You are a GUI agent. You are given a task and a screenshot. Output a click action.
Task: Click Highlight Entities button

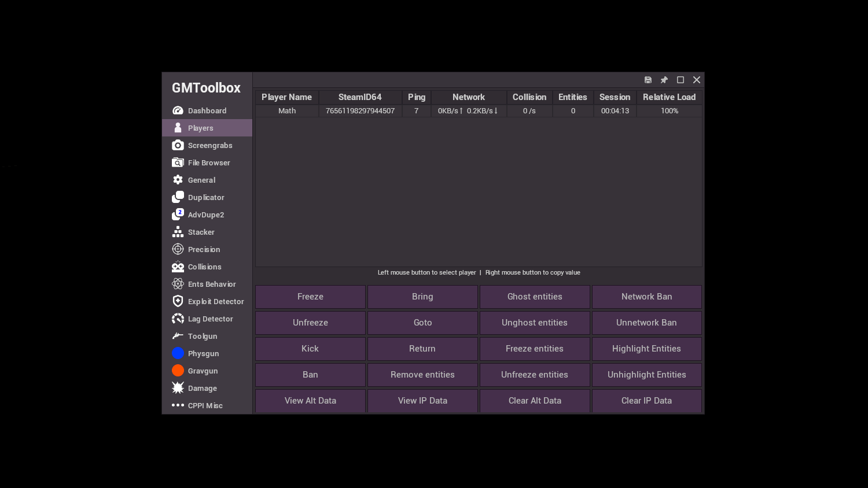pos(647,349)
